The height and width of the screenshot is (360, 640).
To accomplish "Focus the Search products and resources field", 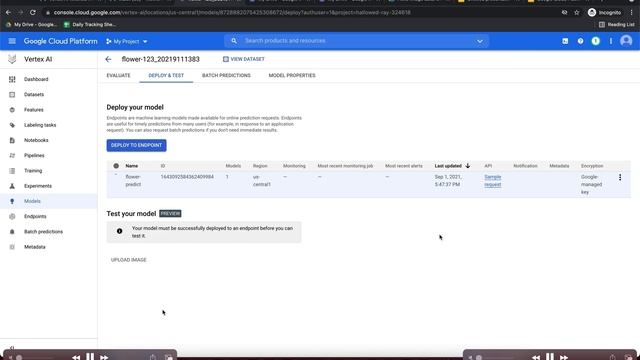I will [357, 41].
